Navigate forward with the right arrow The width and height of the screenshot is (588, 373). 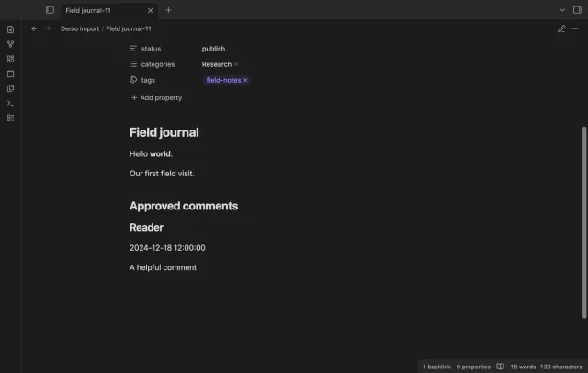coord(48,28)
